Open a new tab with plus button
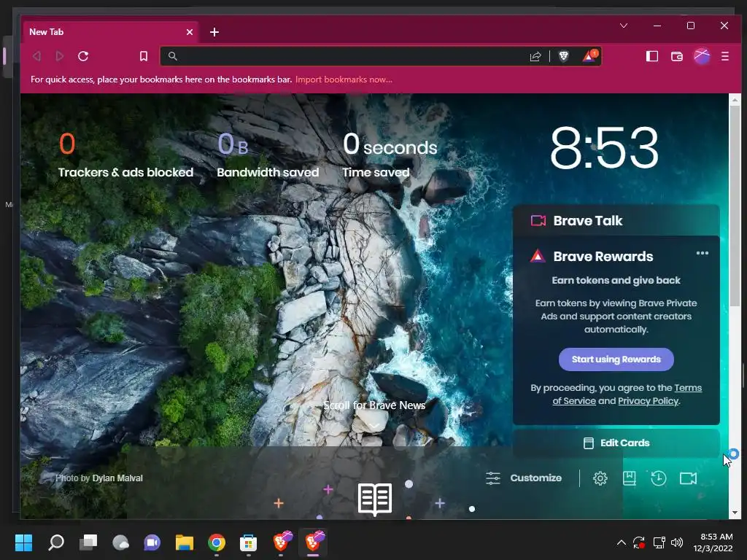The width and height of the screenshot is (747, 560). tap(214, 32)
